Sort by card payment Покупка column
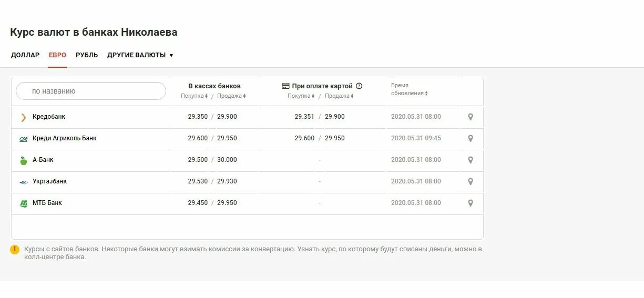This screenshot has height=298, width=644. [x=301, y=96]
